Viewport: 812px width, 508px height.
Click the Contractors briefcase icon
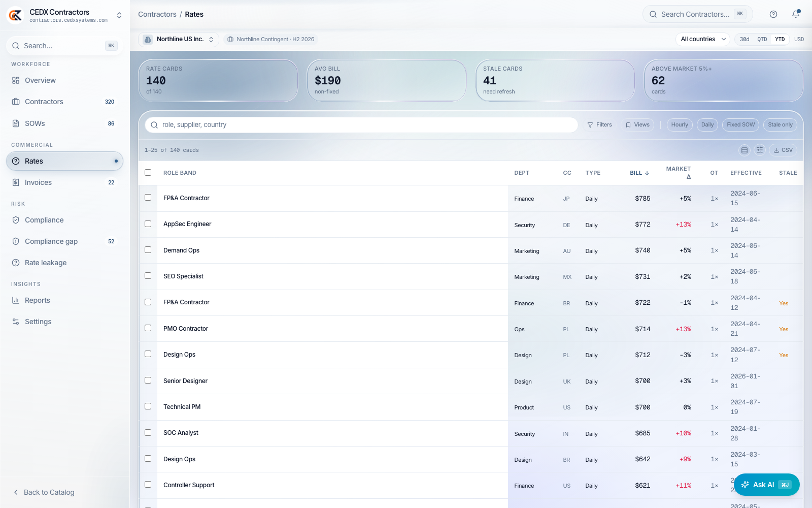click(x=16, y=102)
